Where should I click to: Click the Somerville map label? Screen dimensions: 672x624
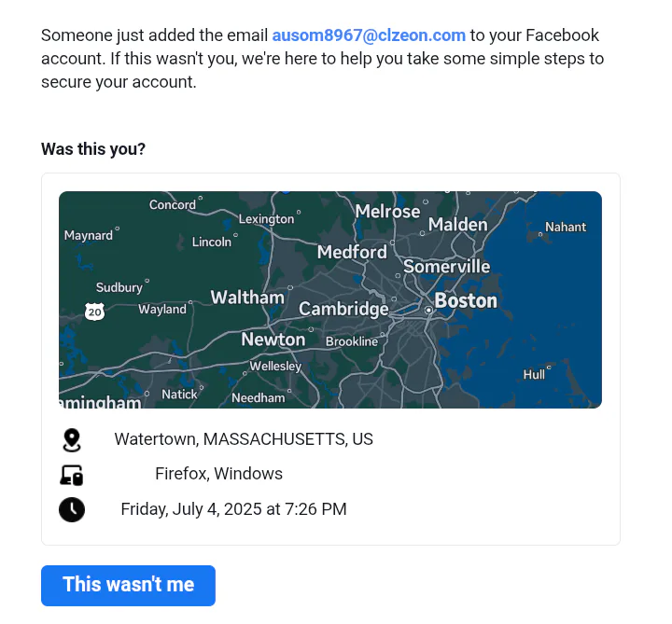[446, 267]
